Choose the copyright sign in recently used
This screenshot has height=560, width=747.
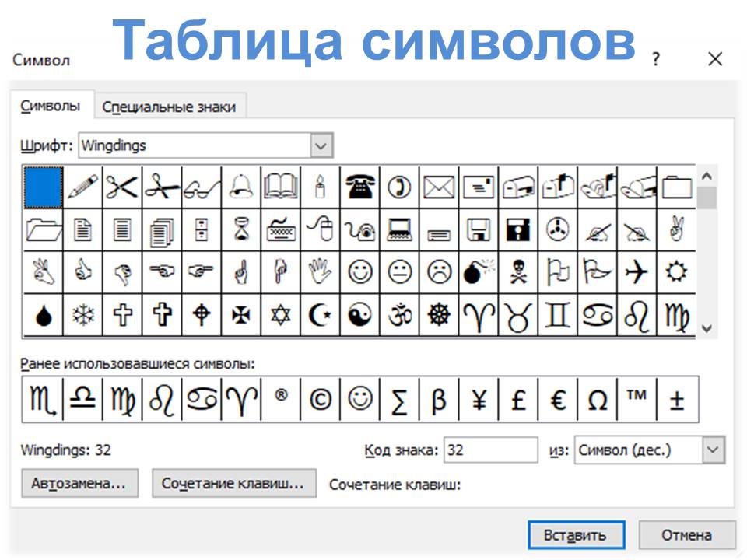coord(320,400)
